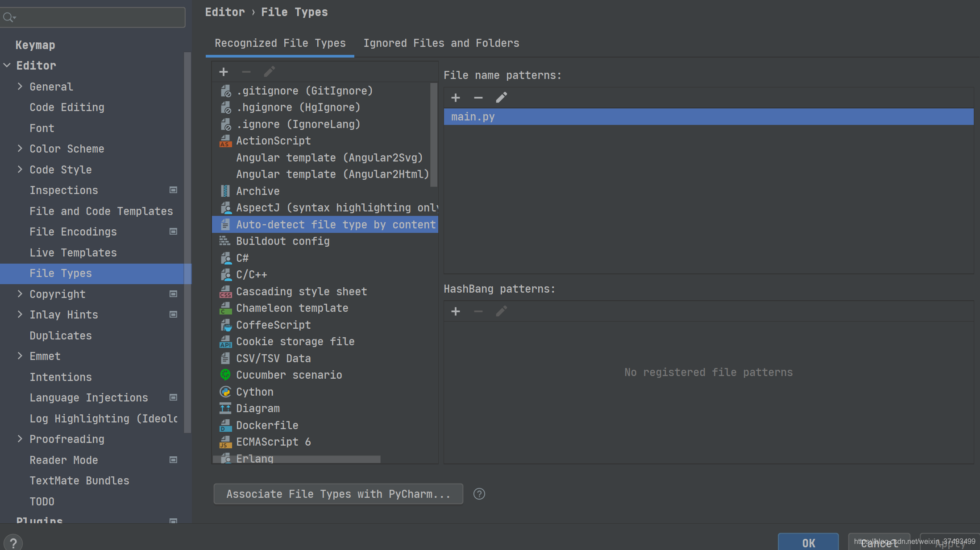Click the bottom-left help question mark icon
Screen dimensions: 980x550
pos(13,542)
